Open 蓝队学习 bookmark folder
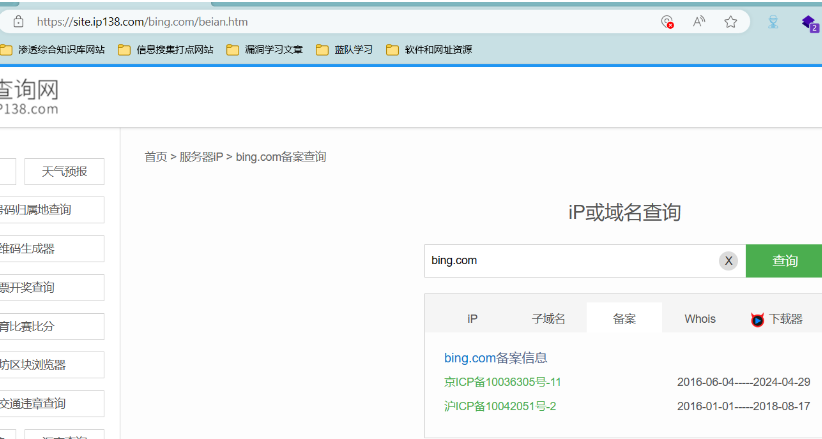 click(x=344, y=50)
